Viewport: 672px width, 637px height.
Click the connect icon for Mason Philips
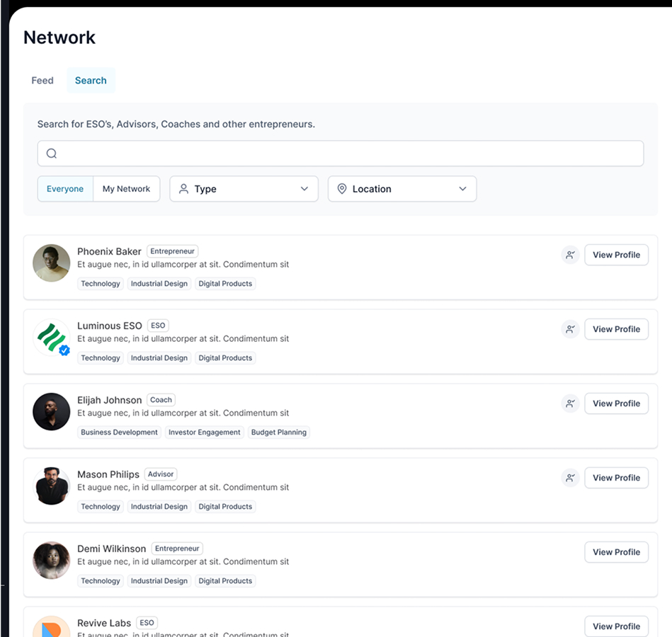click(570, 478)
